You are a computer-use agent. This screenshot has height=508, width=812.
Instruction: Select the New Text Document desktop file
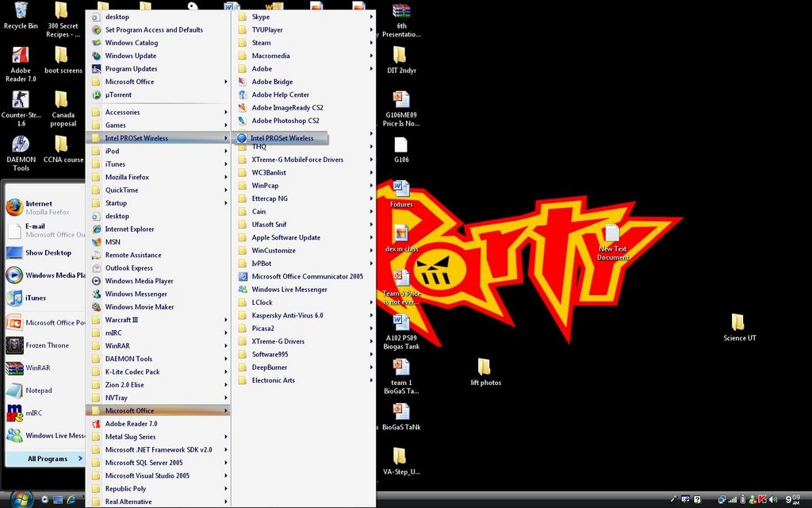pyautogui.click(x=613, y=242)
